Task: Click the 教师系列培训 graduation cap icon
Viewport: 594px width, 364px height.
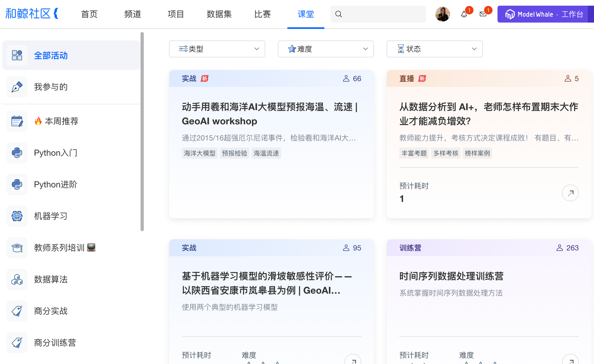Action: click(x=17, y=248)
